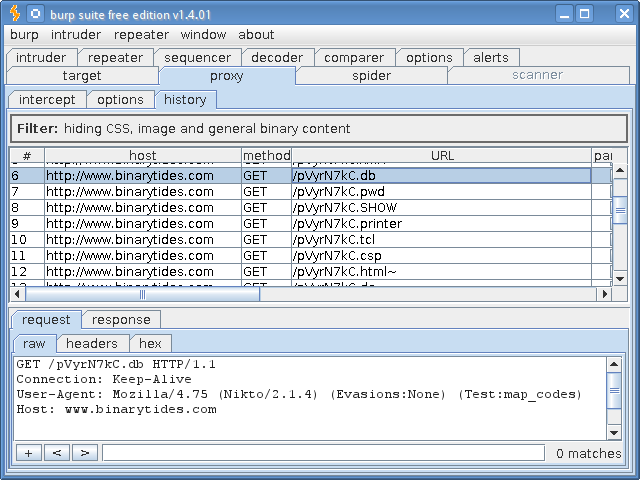Screen dimensions: 640x480
Task: Open the decoder tab
Action: coord(277,57)
